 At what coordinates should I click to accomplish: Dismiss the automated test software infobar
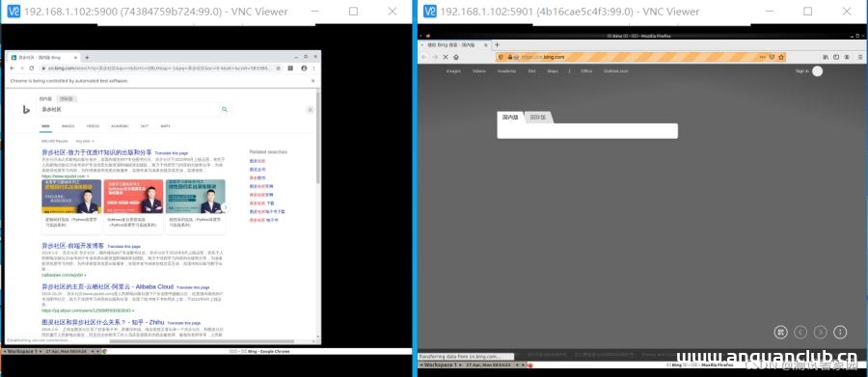(x=312, y=81)
